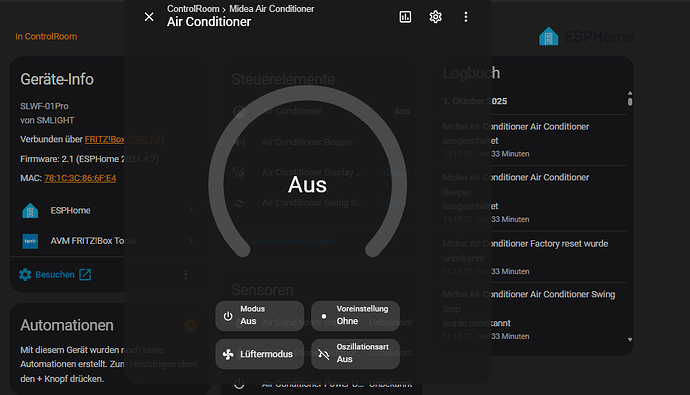Click the add automation plus icon
690x395 pixels.
(191, 326)
